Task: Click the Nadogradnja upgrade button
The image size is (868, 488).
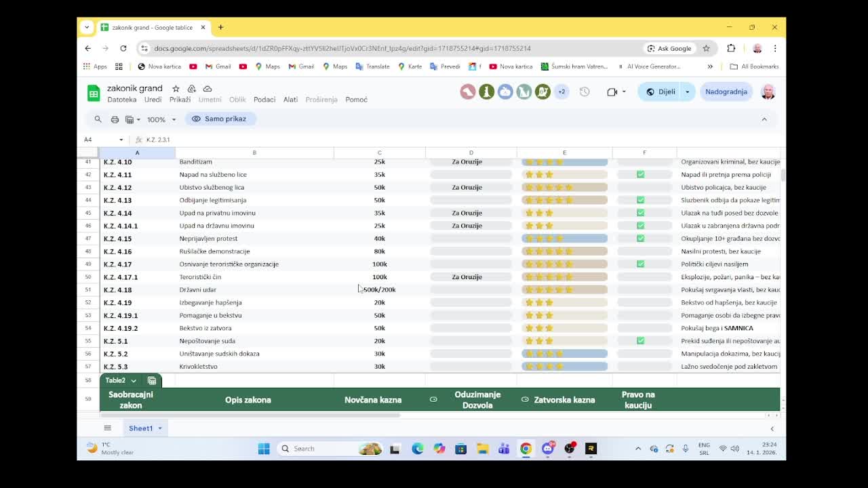Action: [726, 91]
